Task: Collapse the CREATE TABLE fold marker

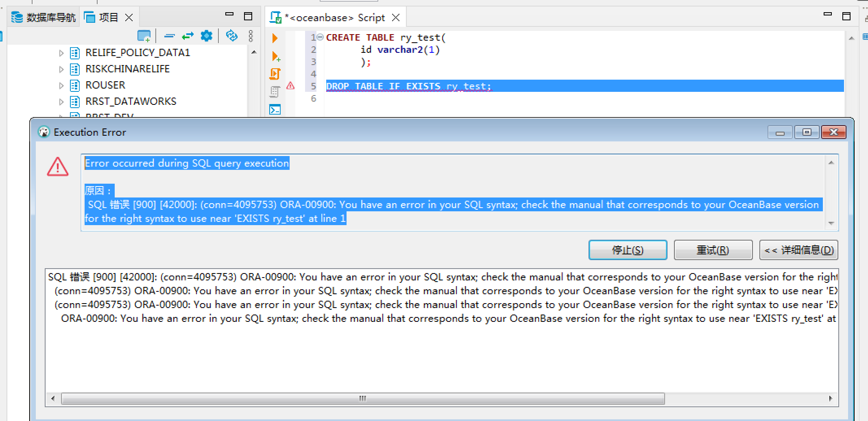Action: [x=320, y=37]
